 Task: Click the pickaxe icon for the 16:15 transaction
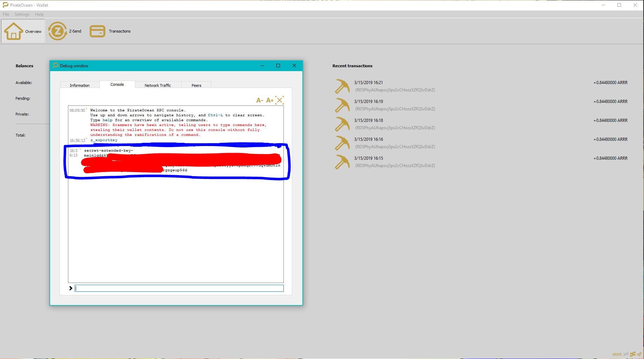tap(342, 162)
